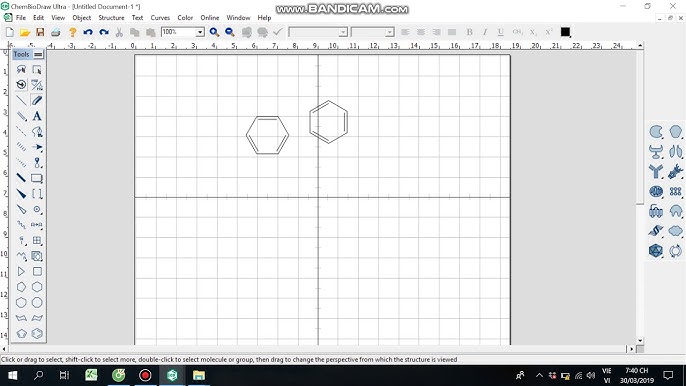686x386 pixels.
Task: Open the Object menu
Action: pos(82,18)
